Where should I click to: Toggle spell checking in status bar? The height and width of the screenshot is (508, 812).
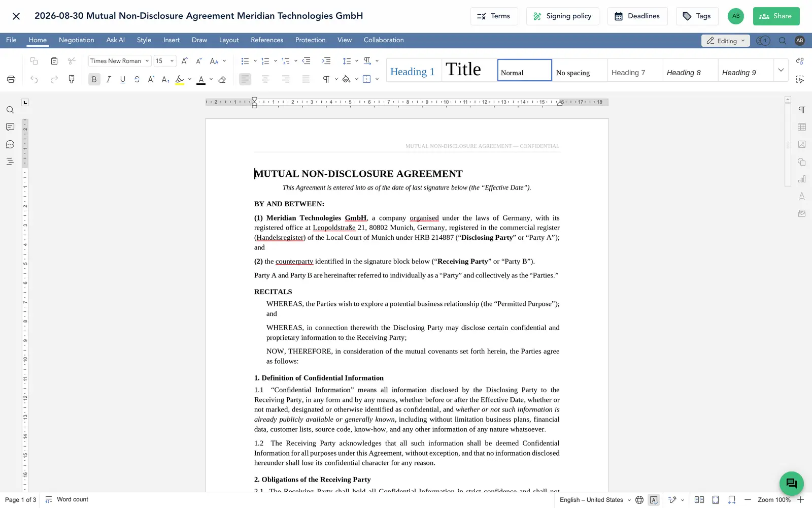coord(654,500)
